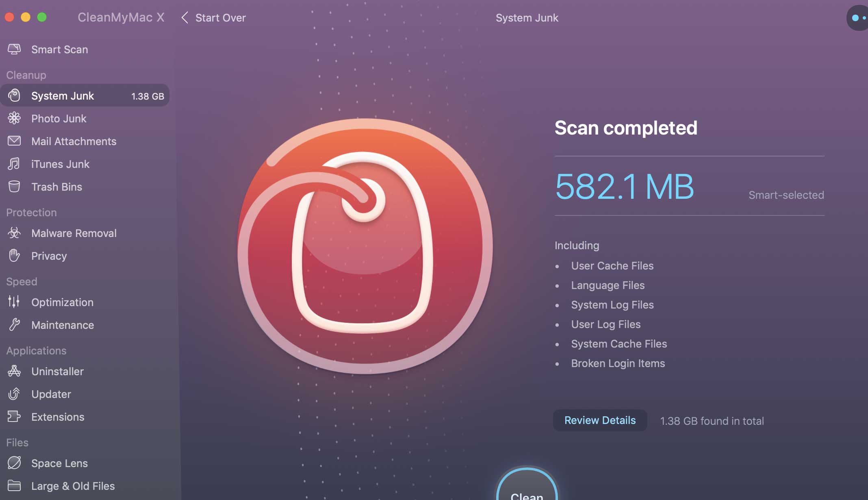Click the Malware Removal biohazard icon
Screen dimensions: 868x500
coord(14,233)
